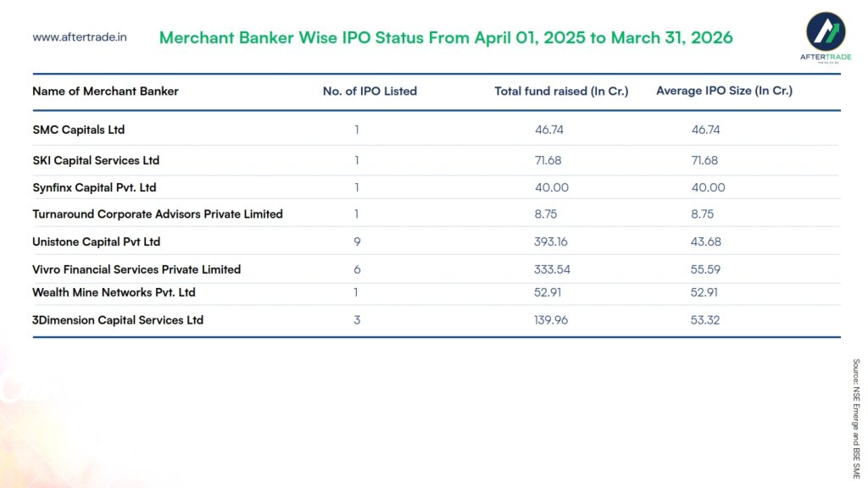The width and height of the screenshot is (868, 488).
Task: Select the Name of Merchant Banker column header
Action: coord(105,91)
